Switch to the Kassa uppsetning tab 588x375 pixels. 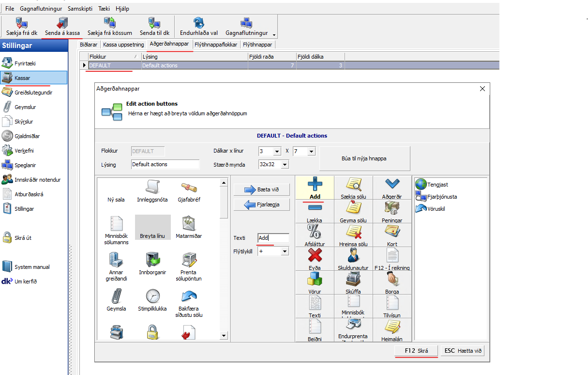(123, 45)
